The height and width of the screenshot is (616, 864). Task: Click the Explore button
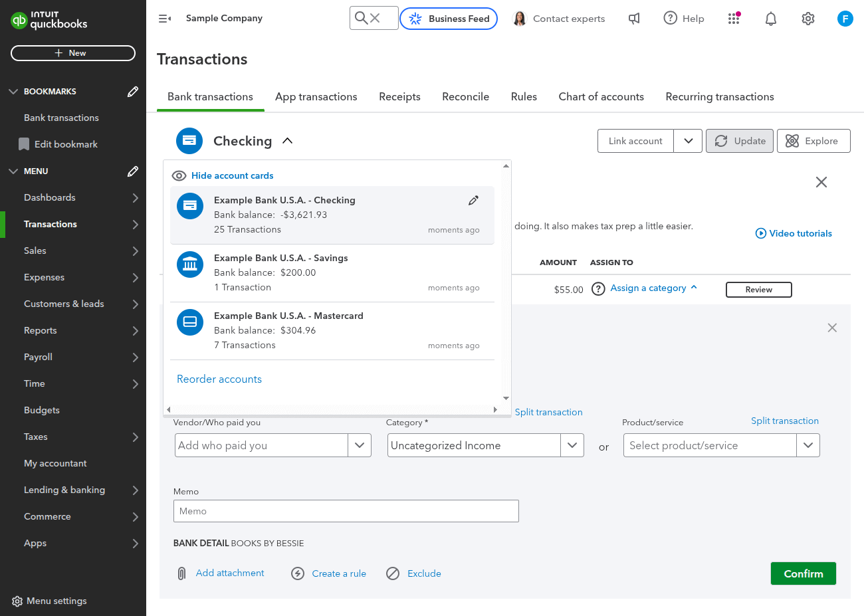point(813,141)
